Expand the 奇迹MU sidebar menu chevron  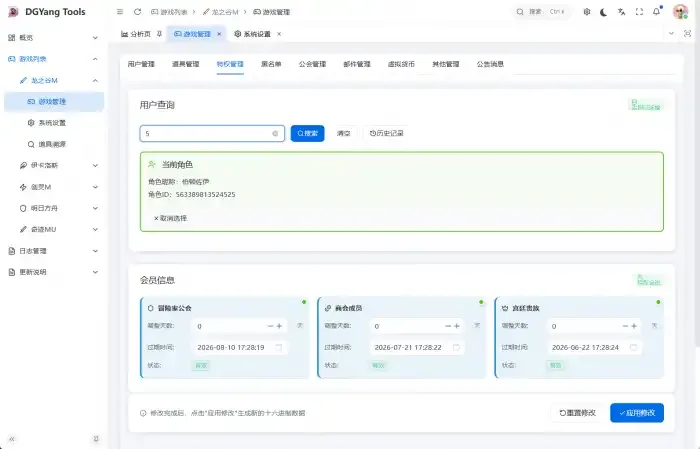(95, 229)
